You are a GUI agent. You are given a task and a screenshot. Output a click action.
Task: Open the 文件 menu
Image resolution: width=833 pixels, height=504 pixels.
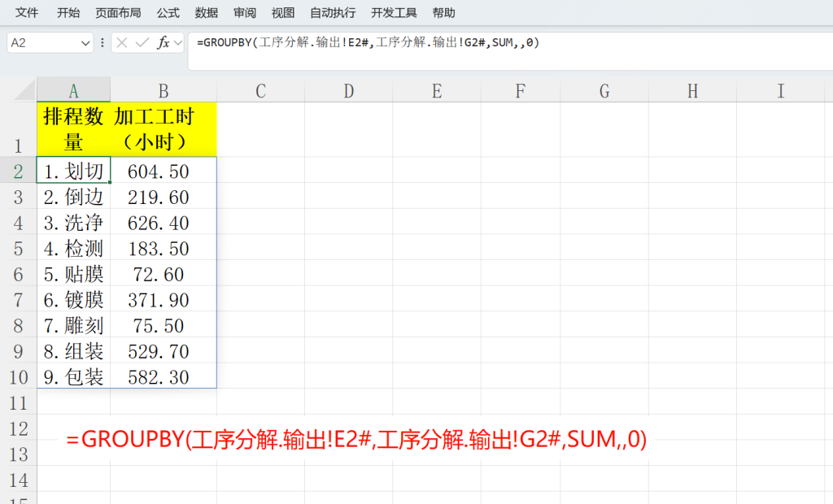[x=27, y=13]
